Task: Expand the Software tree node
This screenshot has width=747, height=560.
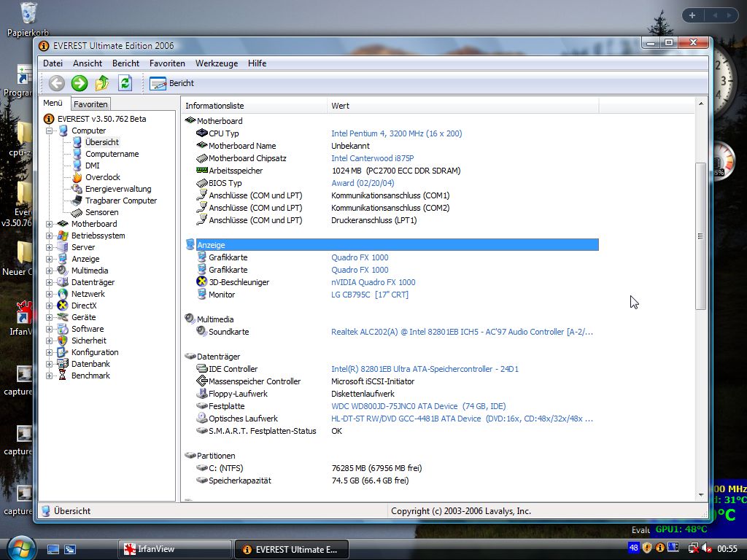Action: point(49,329)
